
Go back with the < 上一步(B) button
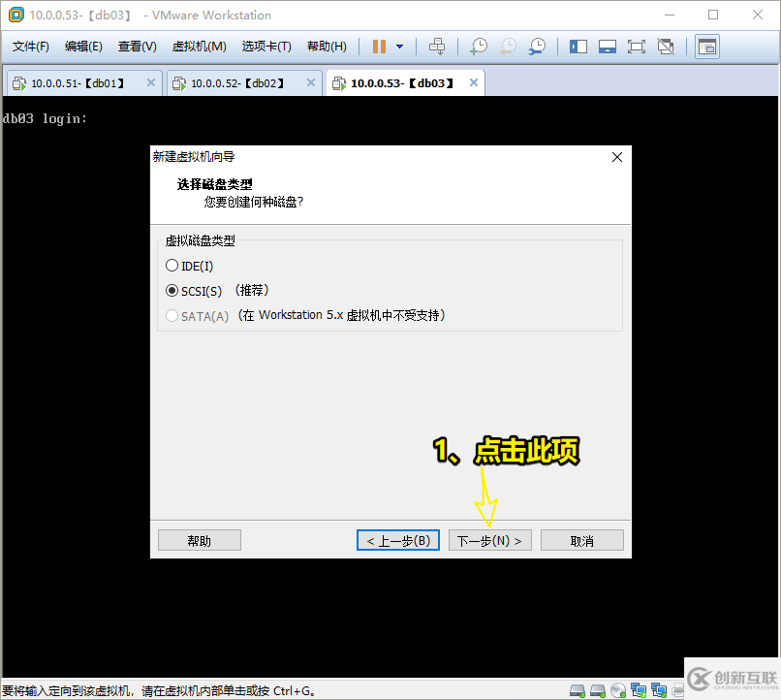point(398,540)
